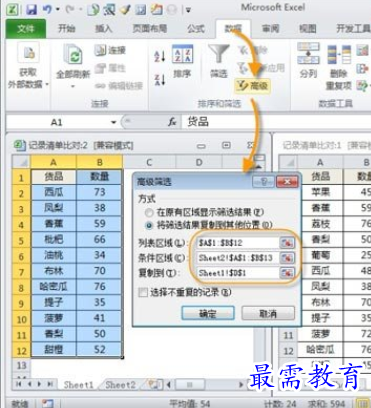Viewport: 371px width, 408px height.
Task: Click the Refresh All icon (全部刷新)
Action: [x=73, y=55]
